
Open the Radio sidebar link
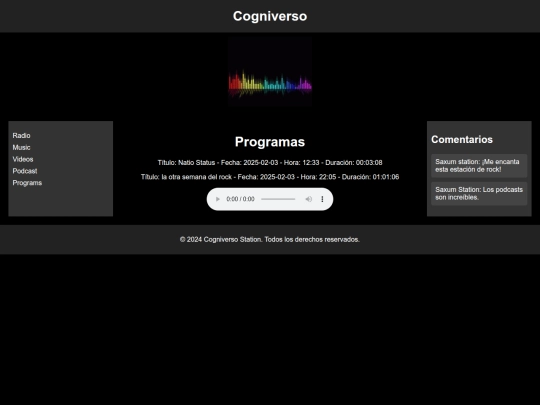pyautogui.click(x=21, y=136)
